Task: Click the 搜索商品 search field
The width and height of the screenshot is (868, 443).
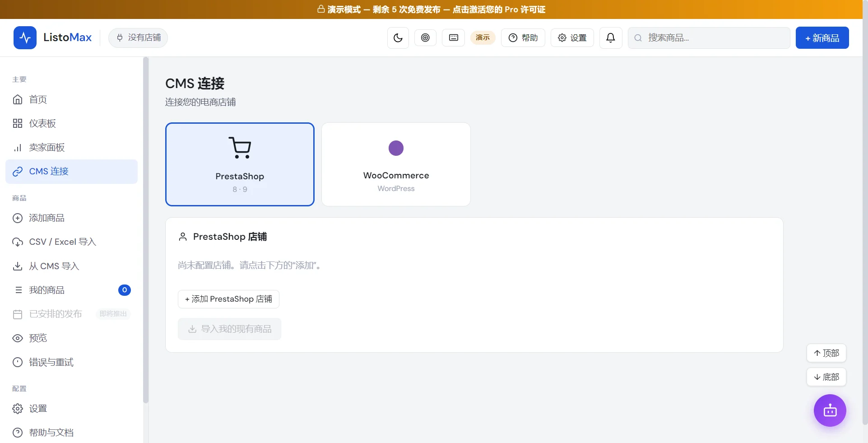Action: [x=709, y=38]
